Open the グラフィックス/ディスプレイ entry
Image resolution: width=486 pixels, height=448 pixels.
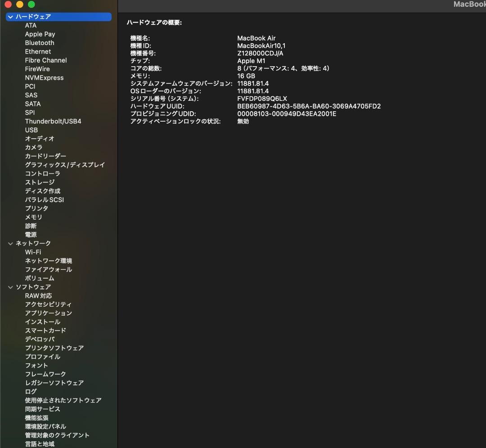click(x=65, y=165)
